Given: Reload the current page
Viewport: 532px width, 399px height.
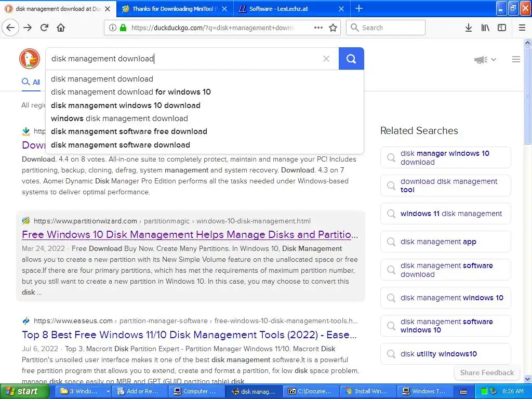Looking at the screenshot, I should [45, 28].
